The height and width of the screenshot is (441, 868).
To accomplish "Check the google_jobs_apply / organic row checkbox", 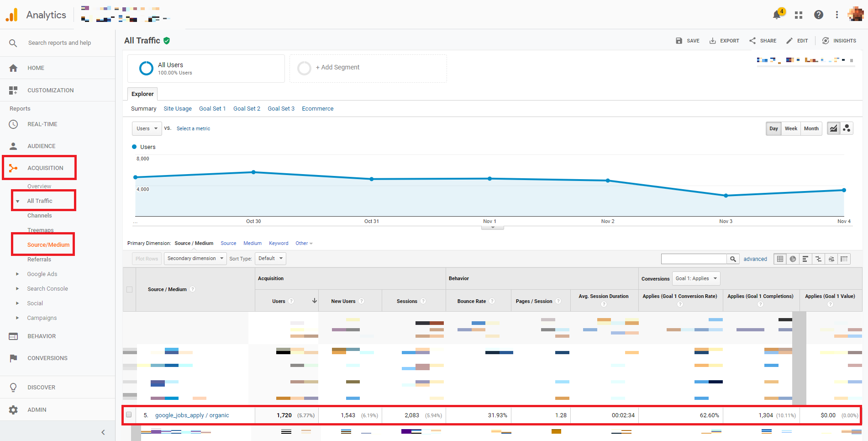I will coord(129,415).
